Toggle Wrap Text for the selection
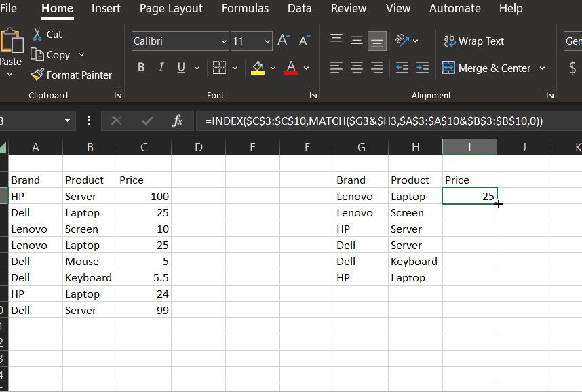 [474, 41]
